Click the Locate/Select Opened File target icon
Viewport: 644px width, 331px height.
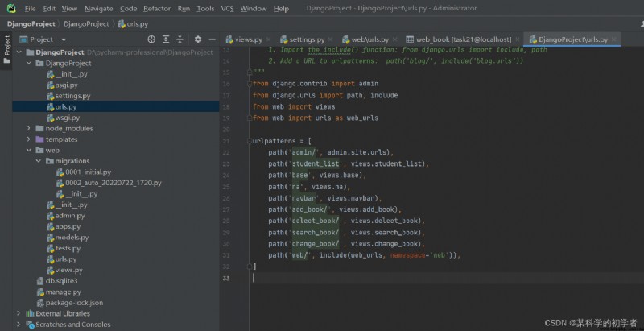click(151, 39)
